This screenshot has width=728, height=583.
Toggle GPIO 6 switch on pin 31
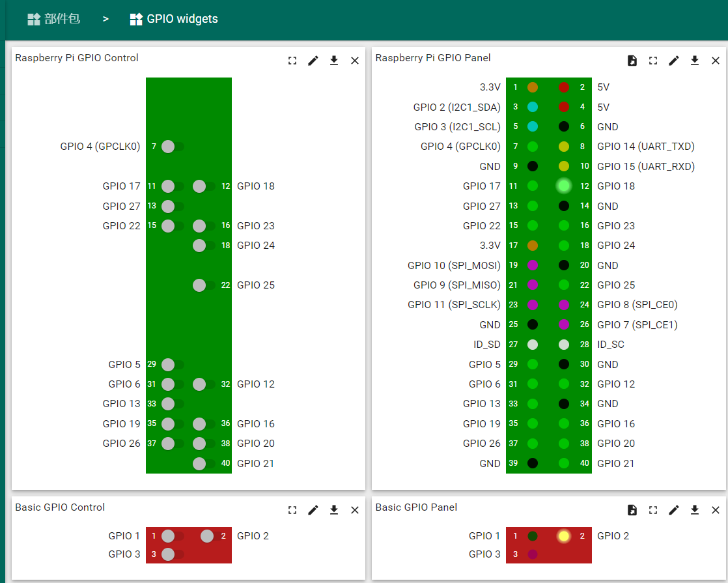click(173, 384)
